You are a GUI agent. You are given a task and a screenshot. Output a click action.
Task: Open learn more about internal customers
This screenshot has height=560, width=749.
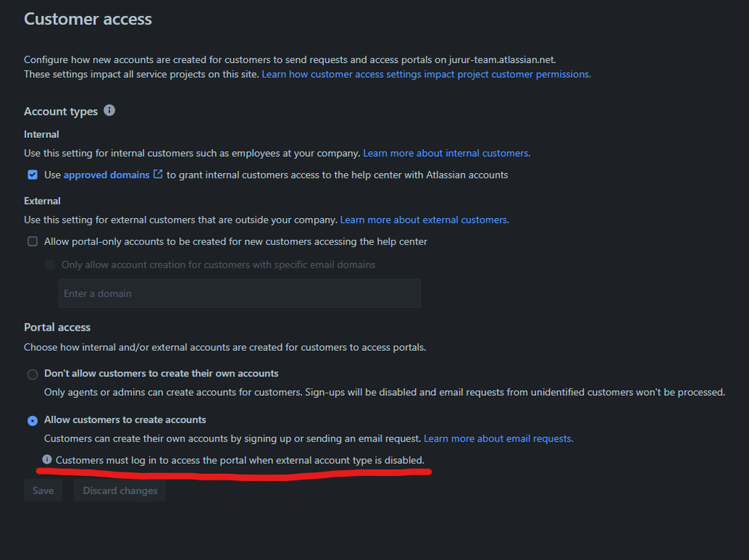tap(446, 152)
